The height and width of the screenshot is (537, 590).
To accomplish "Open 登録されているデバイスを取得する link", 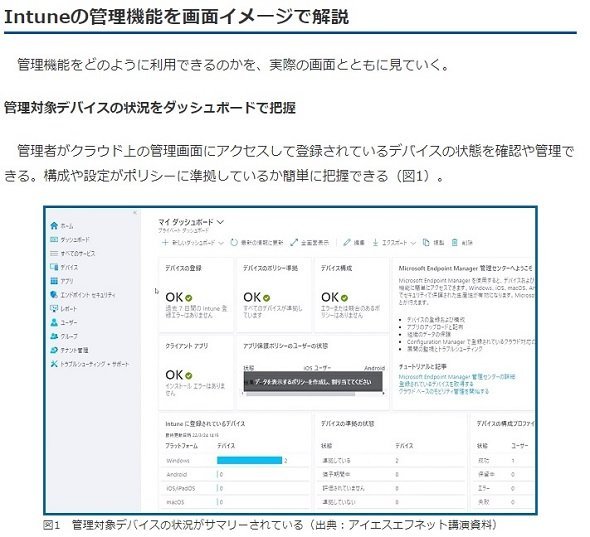I will 436,384.
